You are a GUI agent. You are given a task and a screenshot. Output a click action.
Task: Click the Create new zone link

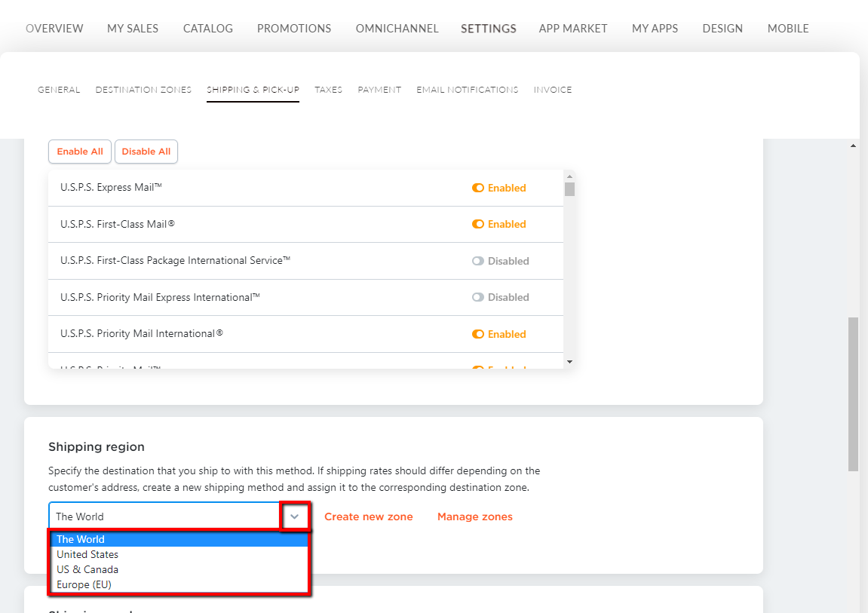(369, 516)
